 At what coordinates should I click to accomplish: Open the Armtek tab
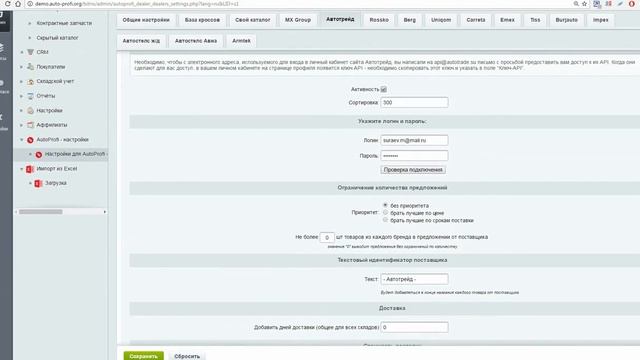[241, 41]
